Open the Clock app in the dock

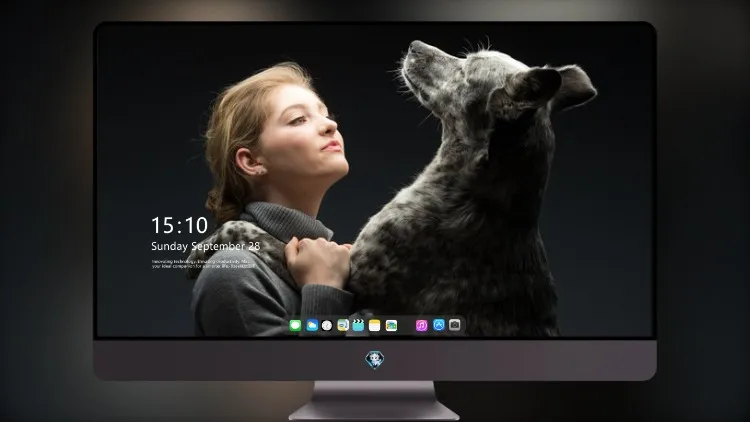[x=327, y=325]
